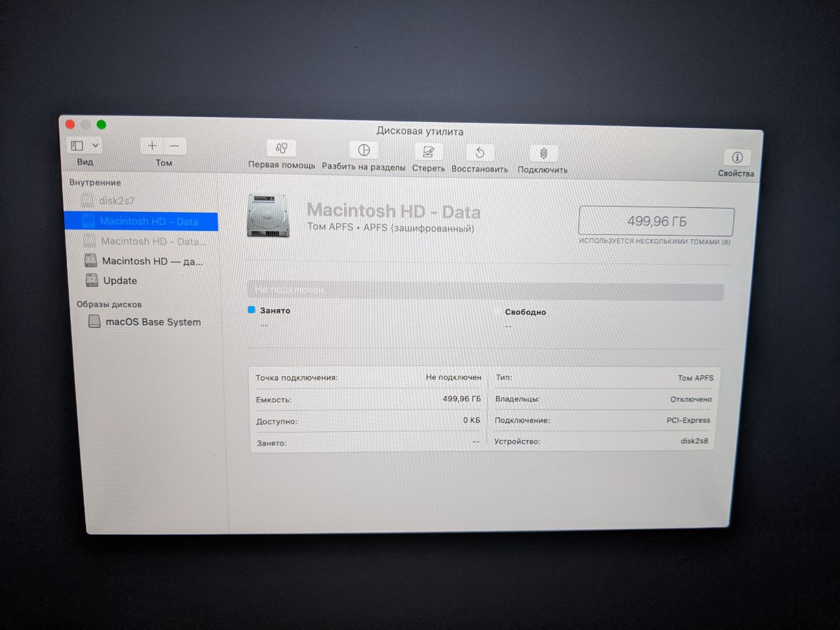
Task: Select the highlighted Macintosh HD - Data volume
Action: (x=141, y=221)
